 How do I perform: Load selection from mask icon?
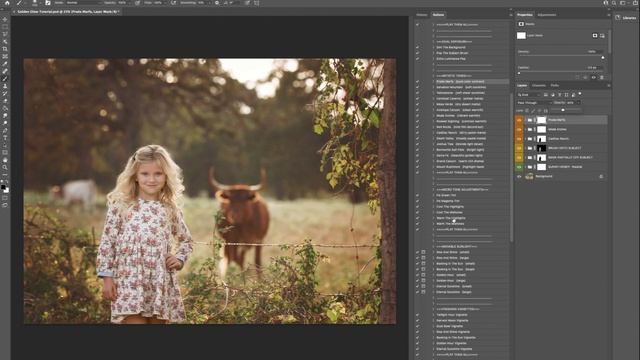[x=578, y=77]
